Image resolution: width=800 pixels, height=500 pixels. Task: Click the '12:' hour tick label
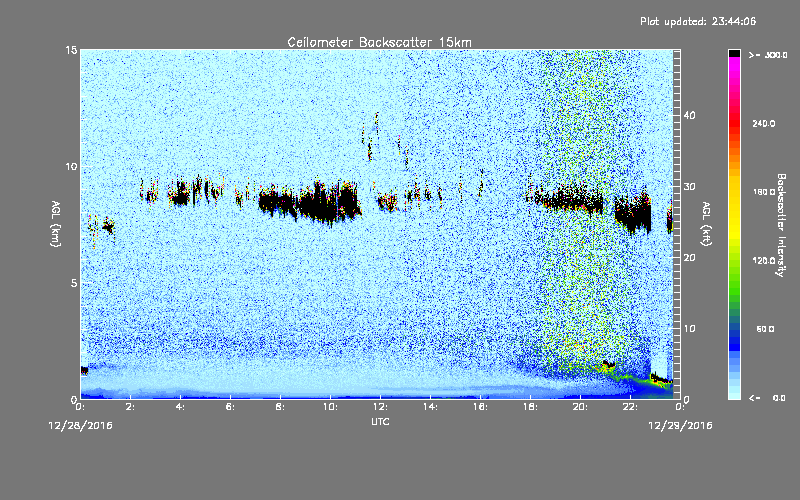(380, 407)
